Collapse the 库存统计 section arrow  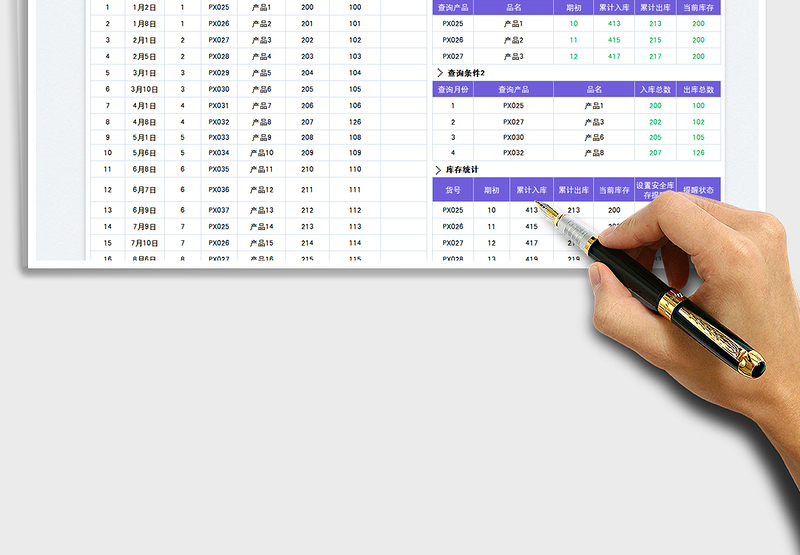[438, 170]
